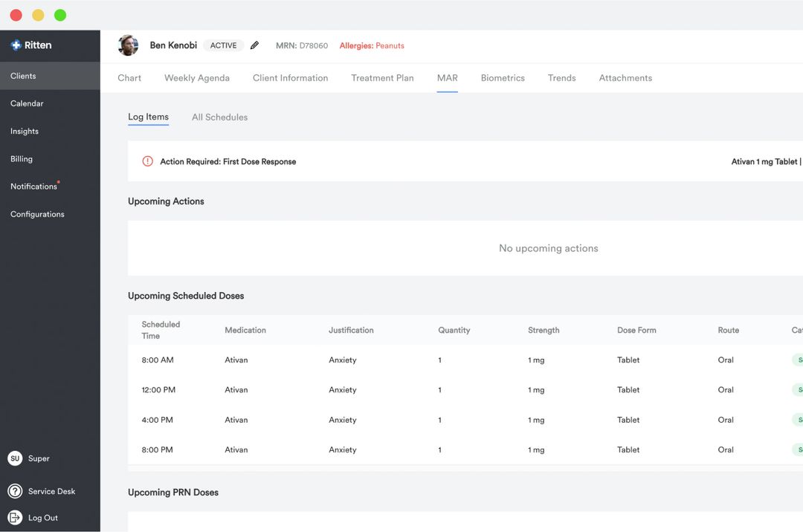Click Ben Kenobi's profile photo
This screenshot has height=532, width=803.
pyautogui.click(x=128, y=45)
